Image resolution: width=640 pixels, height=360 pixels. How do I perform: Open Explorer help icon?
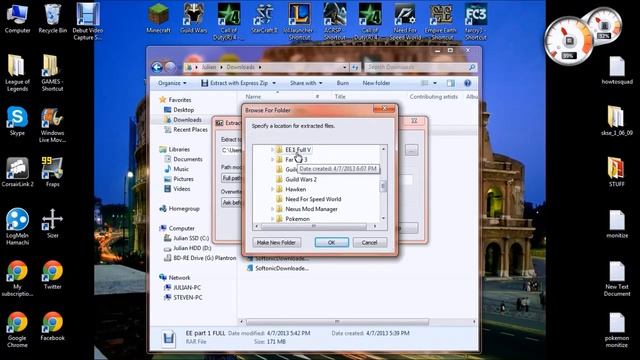click(x=467, y=83)
